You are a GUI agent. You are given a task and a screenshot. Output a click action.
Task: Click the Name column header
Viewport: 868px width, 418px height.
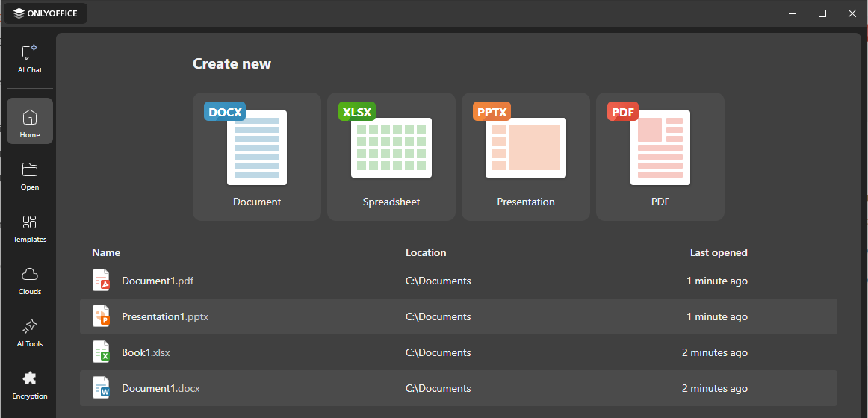click(x=106, y=253)
